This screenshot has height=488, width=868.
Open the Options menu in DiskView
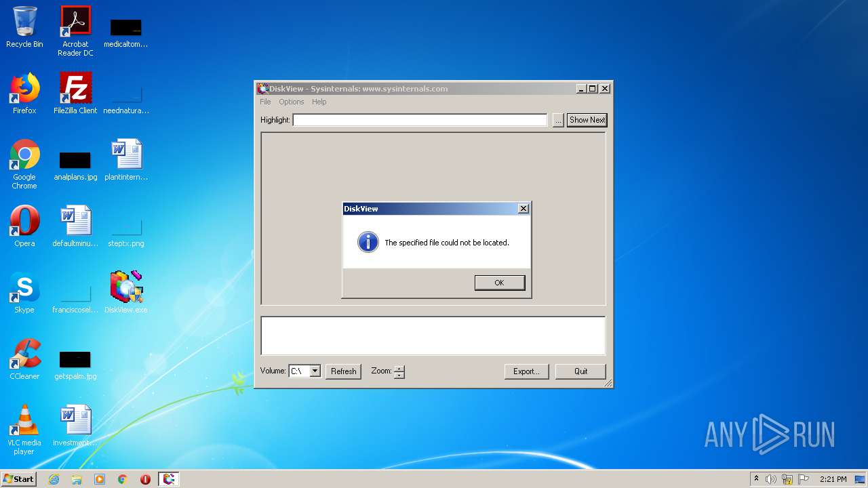[x=292, y=102]
